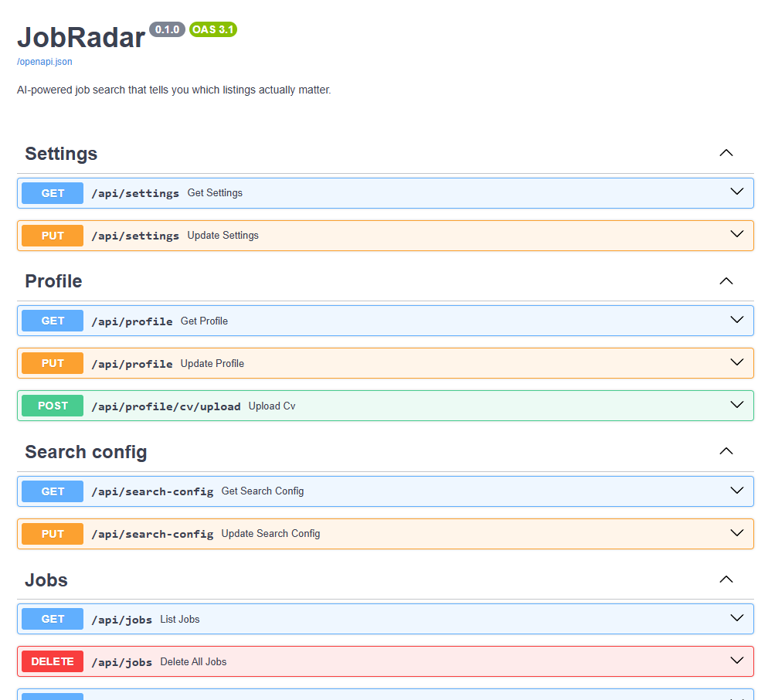This screenshot has width=768, height=700.
Task: Expand PUT /api/profile chevron
Action: [736, 362]
